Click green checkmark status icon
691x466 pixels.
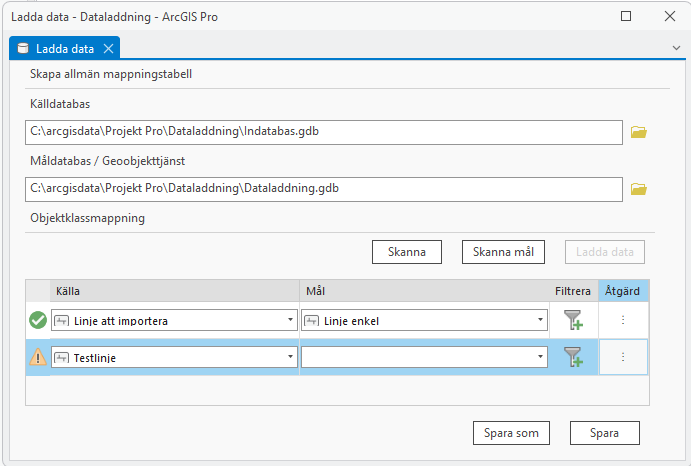coord(38,321)
